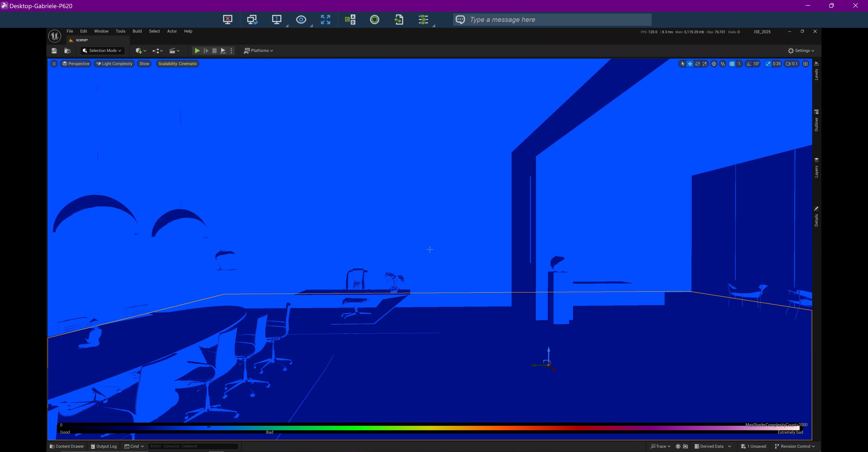Click the Save current level icon
The height and width of the screenshot is (452, 868).
coord(54,51)
